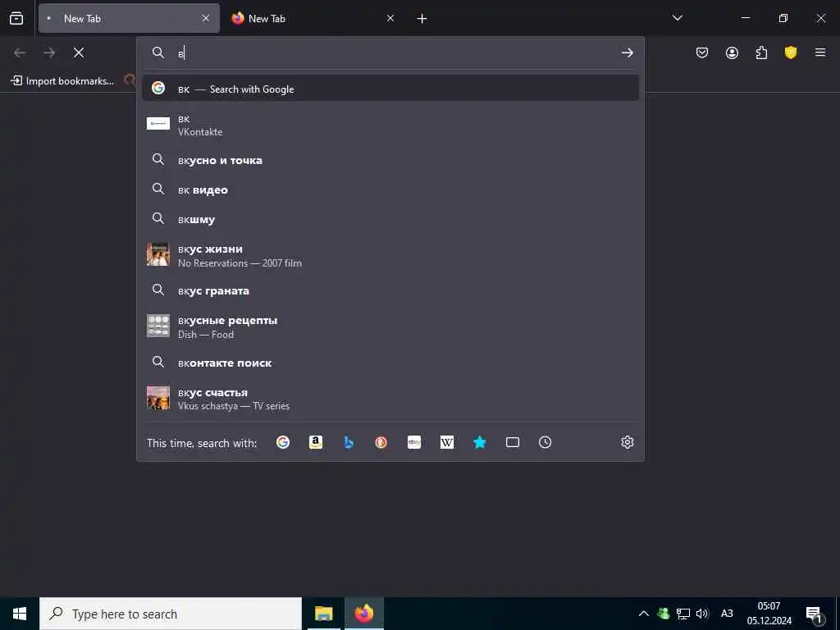Search this time with Bing
Viewport: 840px width, 630px height.
coord(348,442)
